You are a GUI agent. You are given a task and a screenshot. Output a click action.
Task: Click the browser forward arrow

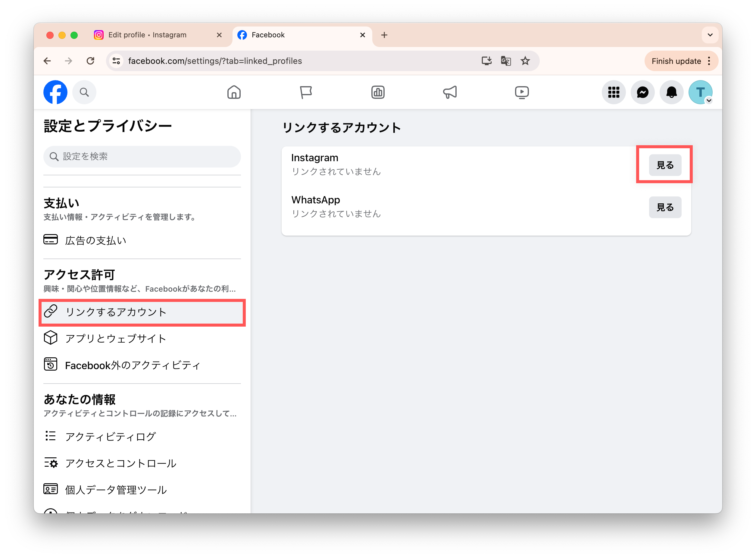(x=69, y=61)
